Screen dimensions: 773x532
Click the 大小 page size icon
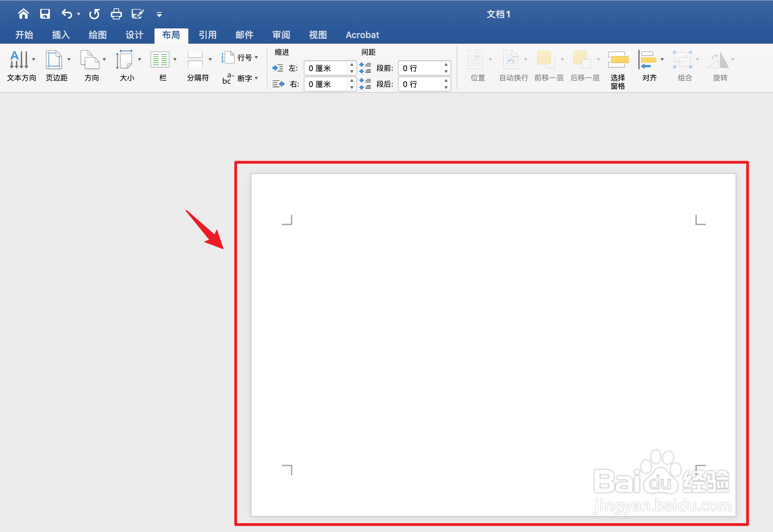tap(125, 60)
